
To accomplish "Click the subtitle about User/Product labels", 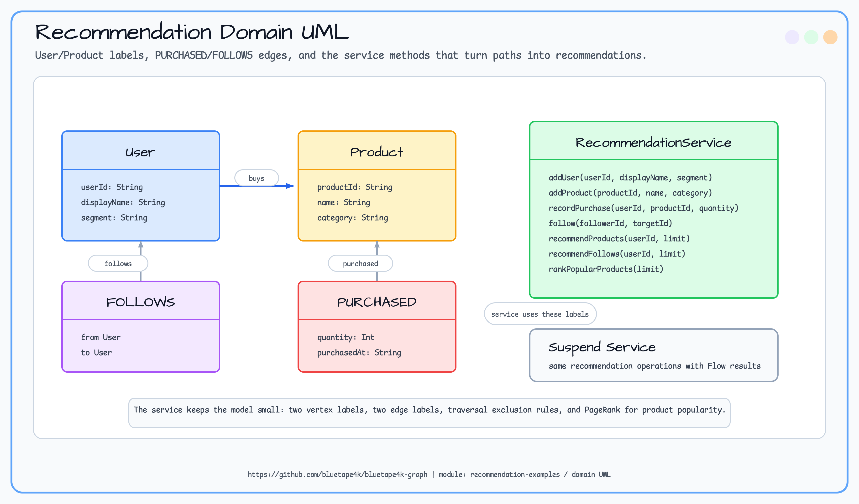I will click(340, 55).
